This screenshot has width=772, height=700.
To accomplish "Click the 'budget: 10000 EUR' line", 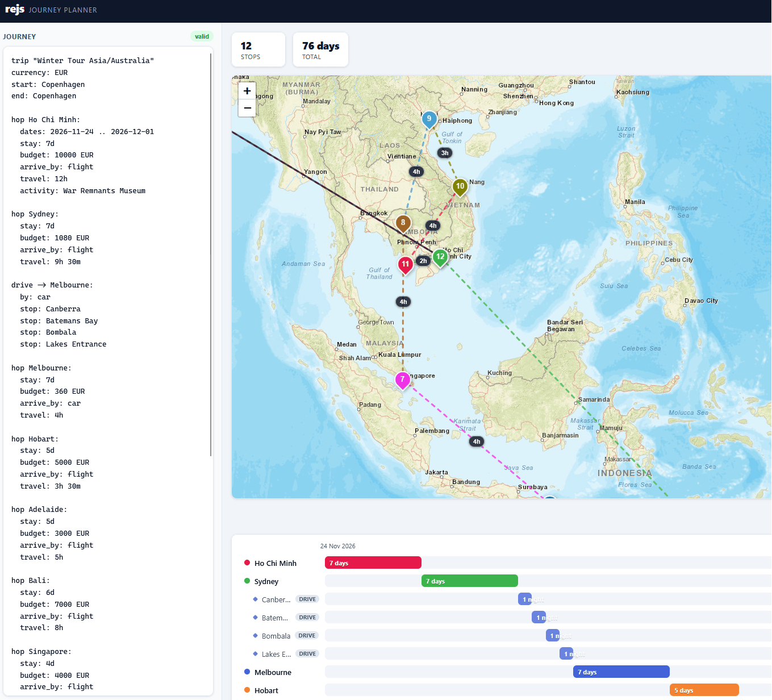I will click(57, 155).
